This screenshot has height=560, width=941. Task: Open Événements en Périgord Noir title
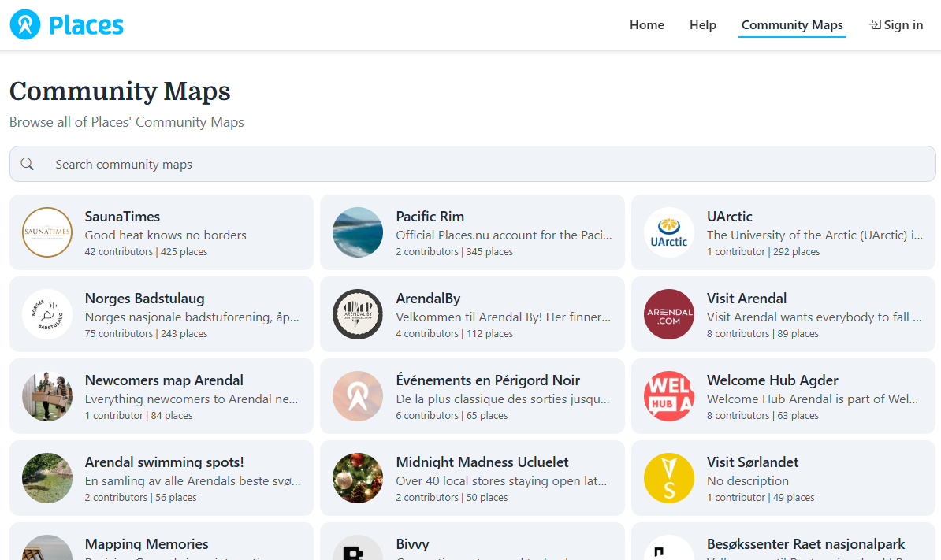pos(488,380)
